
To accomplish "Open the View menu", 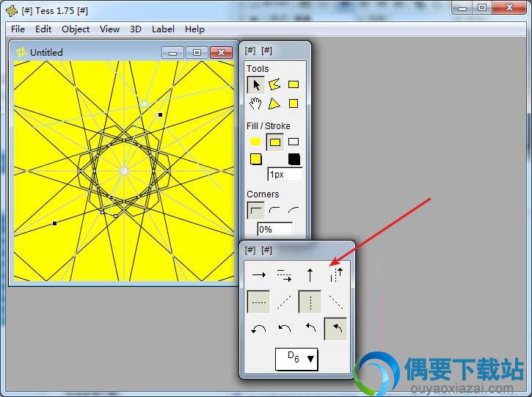I will coord(109,29).
